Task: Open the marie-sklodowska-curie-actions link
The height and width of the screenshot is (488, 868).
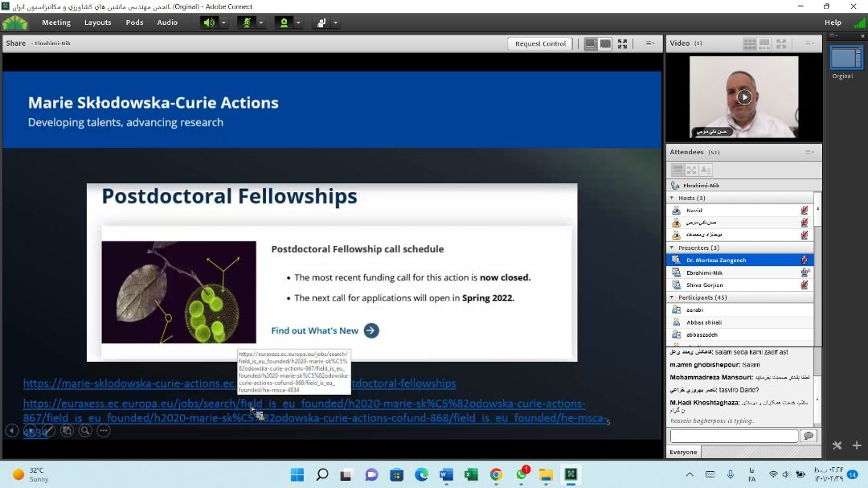Action: pos(129,383)
